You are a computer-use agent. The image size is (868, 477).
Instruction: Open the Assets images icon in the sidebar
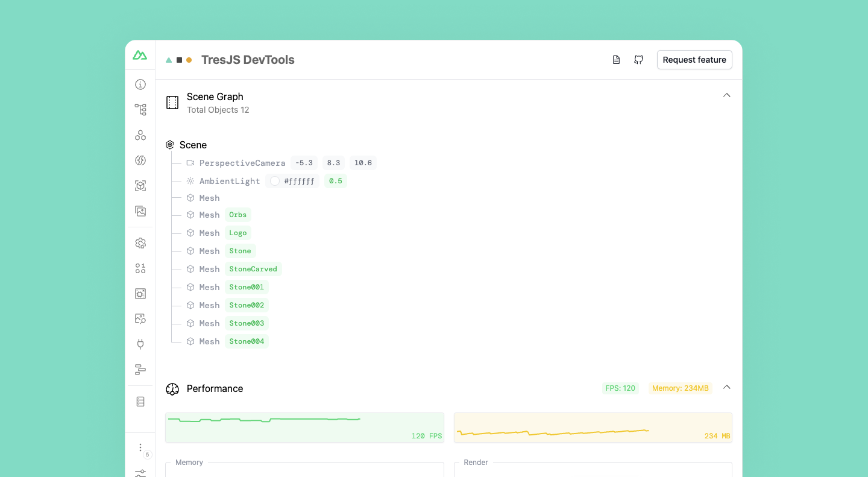pyautogui.click(x=140, y=211)
